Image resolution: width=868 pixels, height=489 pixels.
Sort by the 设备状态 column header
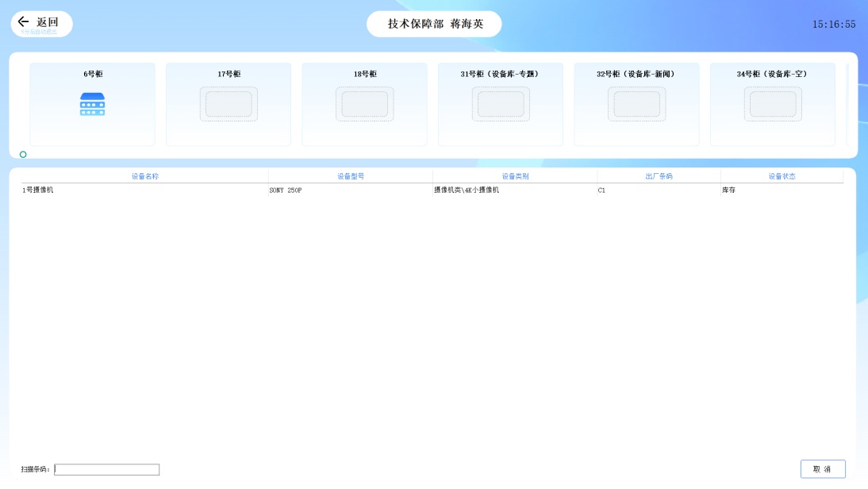[x=782, y=176]
